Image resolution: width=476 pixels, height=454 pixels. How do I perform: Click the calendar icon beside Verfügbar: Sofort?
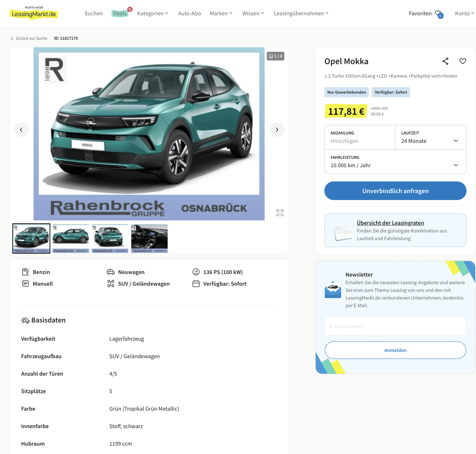click(196, 283)
